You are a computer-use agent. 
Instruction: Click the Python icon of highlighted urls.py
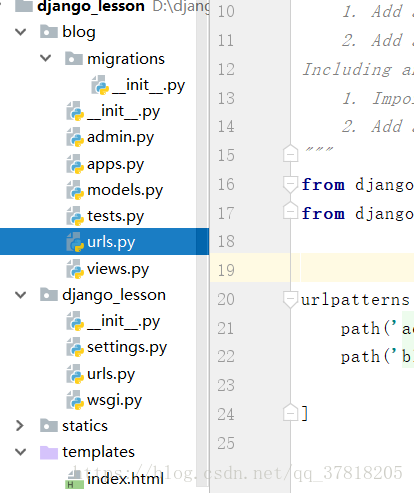(75, 242)
